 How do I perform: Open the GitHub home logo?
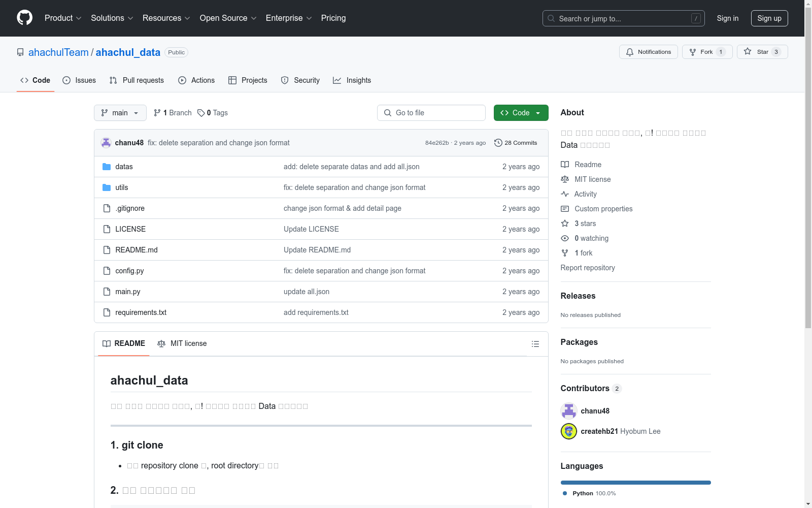point(24,18)
